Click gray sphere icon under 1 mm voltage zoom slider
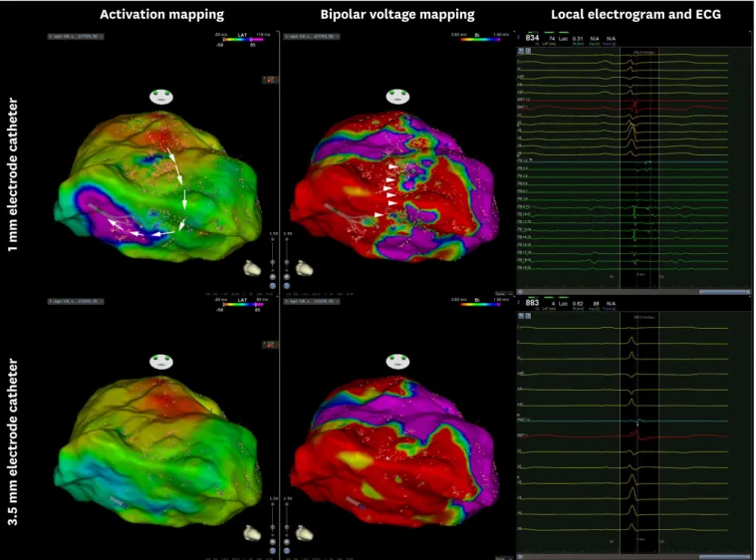This screenshot has width=756, height=560. (287, 277)
